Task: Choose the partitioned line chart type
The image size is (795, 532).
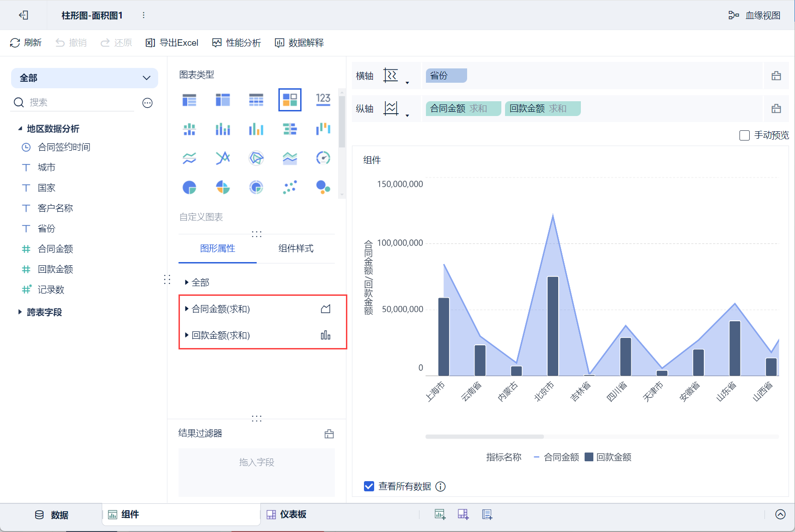Action: 189,158
